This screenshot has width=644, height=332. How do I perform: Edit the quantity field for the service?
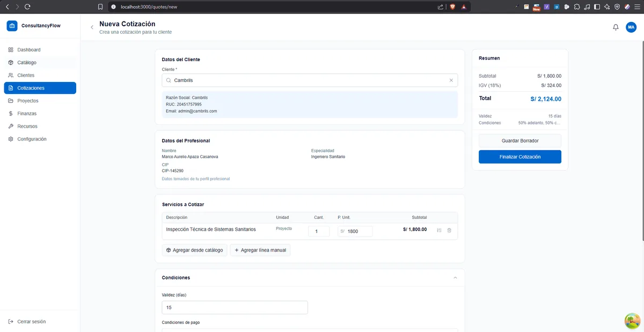point(319,231)
